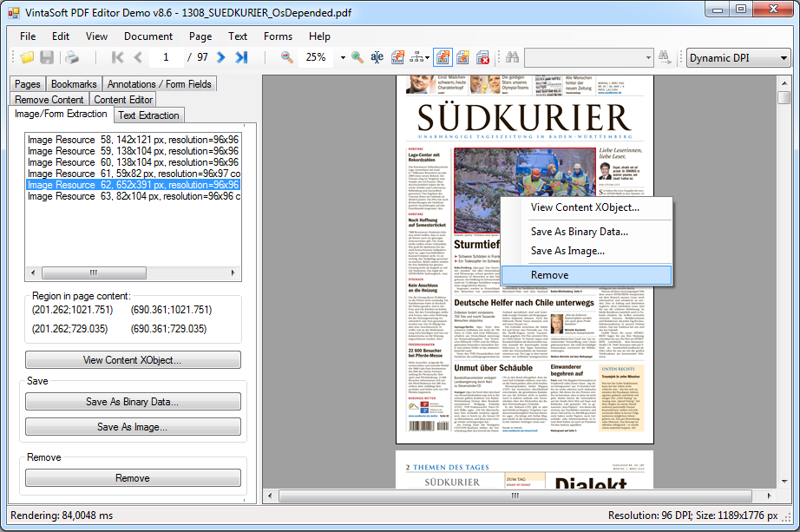800x532 pixels.
Task: Click the second page thumbnail preview
Action: point(524,470)
